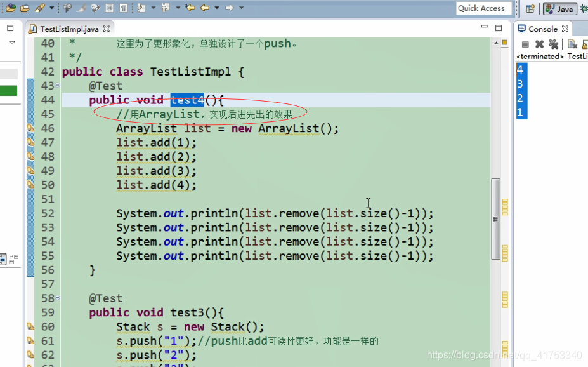Close the TestListImpl.java tab

(x=107, y=29)
